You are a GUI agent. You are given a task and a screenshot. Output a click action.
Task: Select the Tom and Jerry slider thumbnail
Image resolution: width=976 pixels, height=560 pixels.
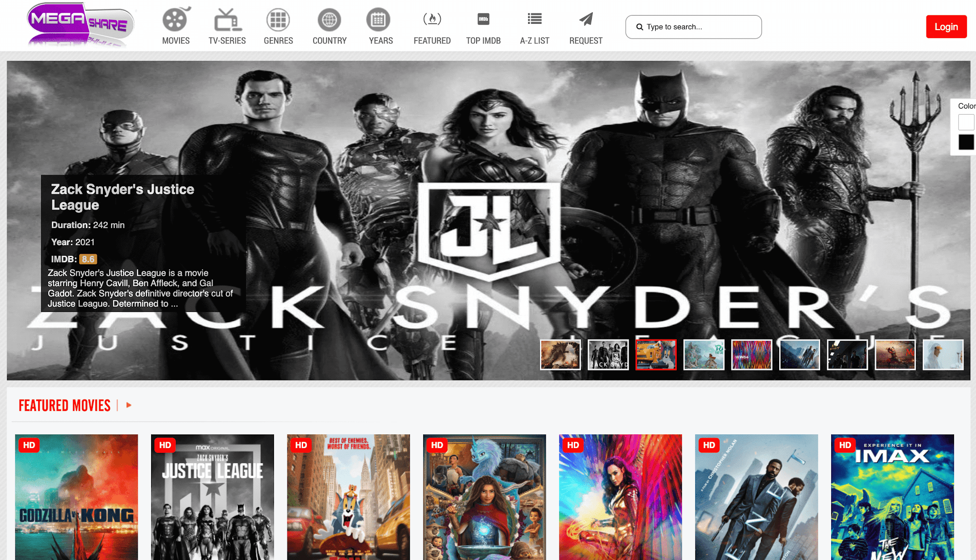click(656, 355)
